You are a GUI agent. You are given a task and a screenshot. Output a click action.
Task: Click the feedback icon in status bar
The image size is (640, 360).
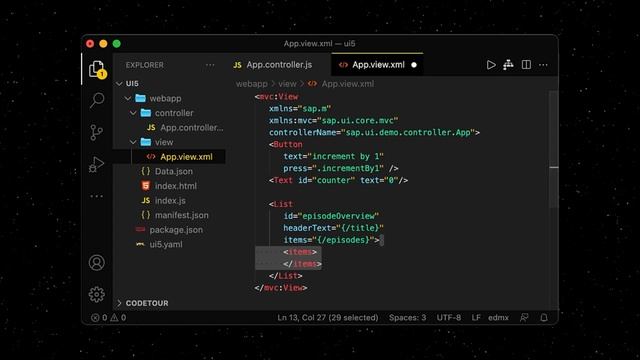[x=524, y=318]
